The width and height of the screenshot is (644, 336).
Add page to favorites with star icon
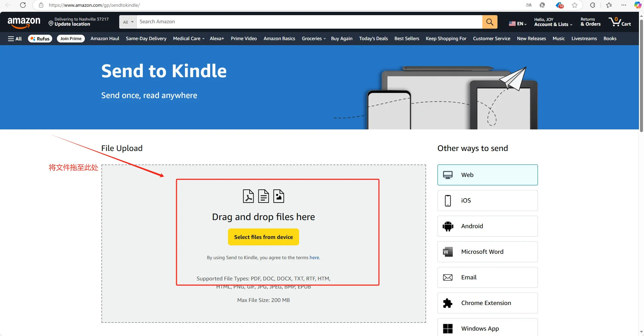(575, 5)
